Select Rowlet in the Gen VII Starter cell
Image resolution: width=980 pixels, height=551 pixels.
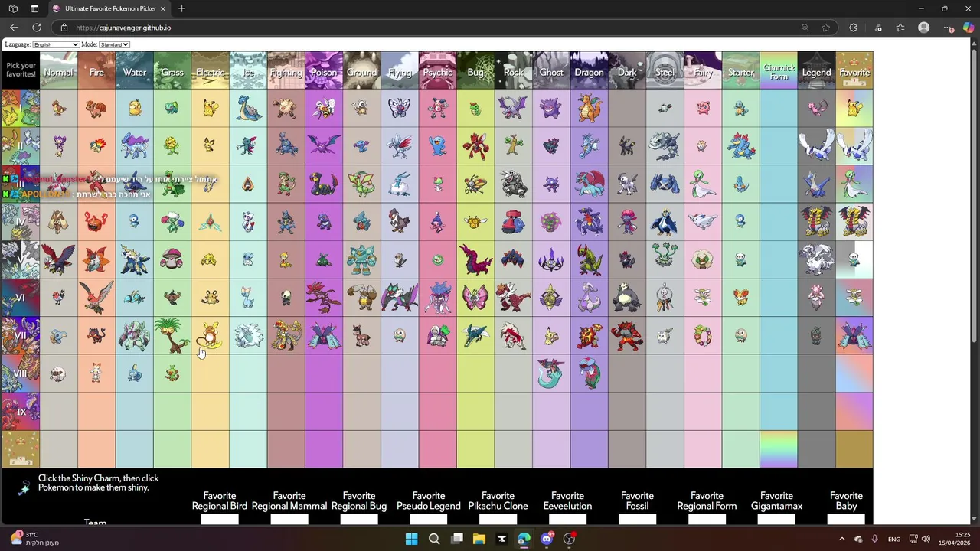point(741,335)
